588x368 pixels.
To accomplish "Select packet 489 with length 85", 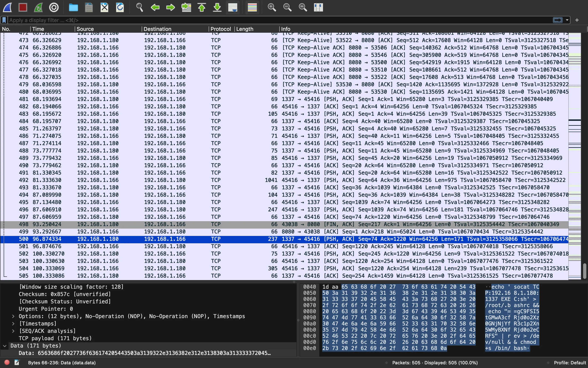I will point(284,158).
